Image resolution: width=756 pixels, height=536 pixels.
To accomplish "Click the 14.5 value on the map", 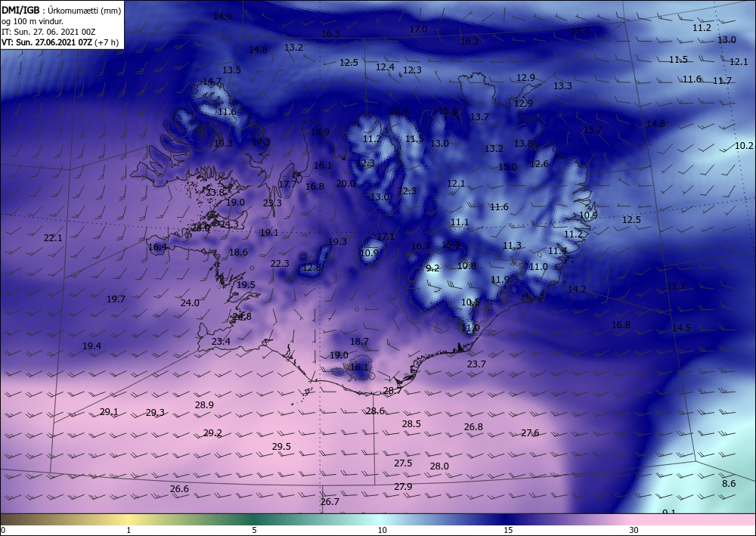I will click(681, 328).
